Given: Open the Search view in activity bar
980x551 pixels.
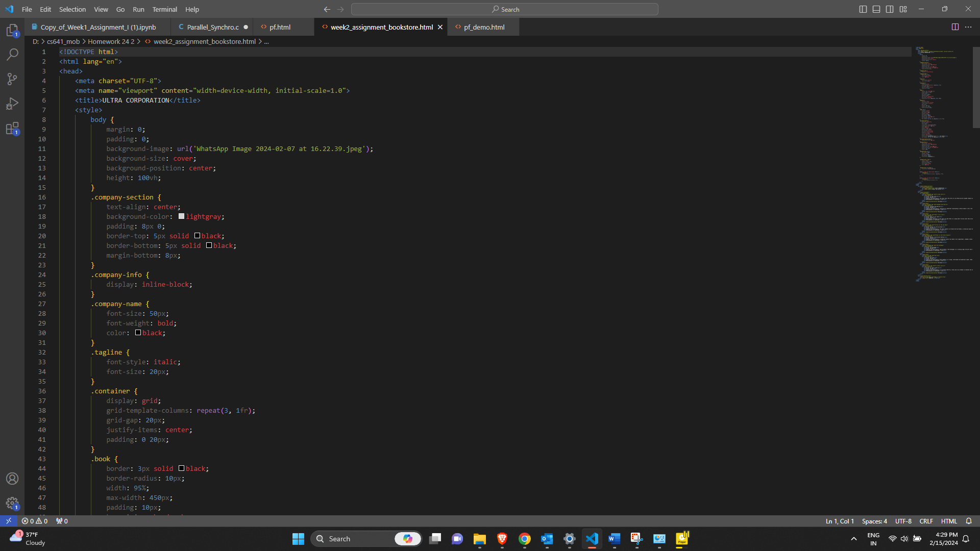Looking at the screenshot, I should tap(12, 54).
